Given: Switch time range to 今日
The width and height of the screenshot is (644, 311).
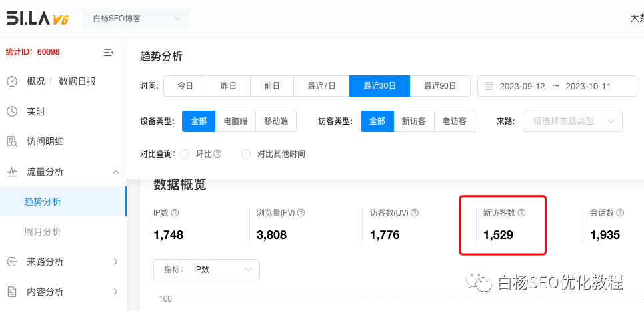Looking at the screenshot, I should pyautogui.click(x=185, y=86).
